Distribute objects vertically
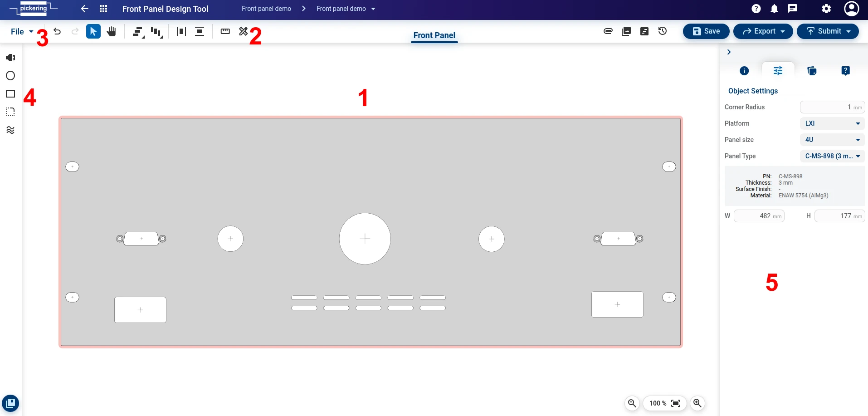868x416 pixels. (x=200, y=31)
